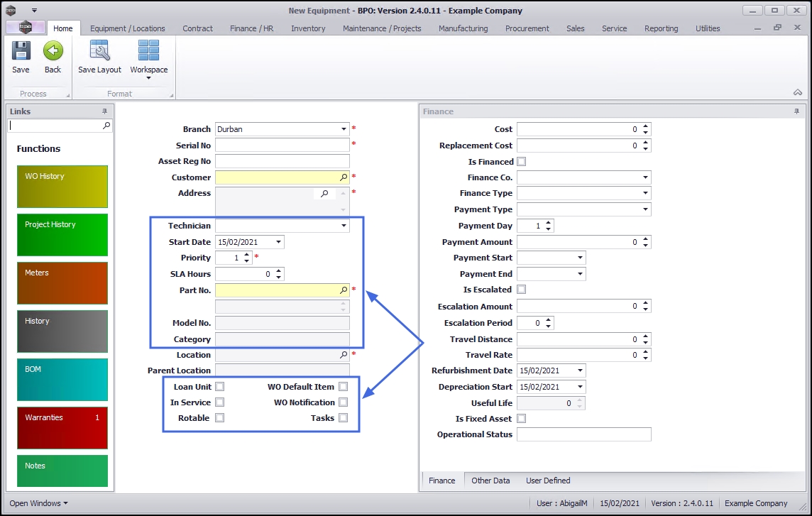Viewport: 812px width, 516px height.
Task: Switch to Equipment / Locations ribbon tab
Action: 127,28
